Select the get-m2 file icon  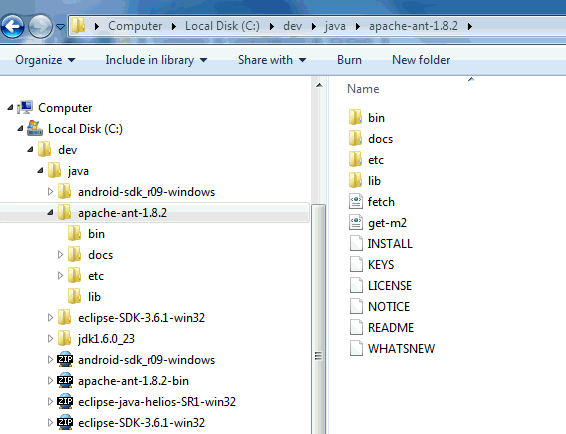pos(356,222)
